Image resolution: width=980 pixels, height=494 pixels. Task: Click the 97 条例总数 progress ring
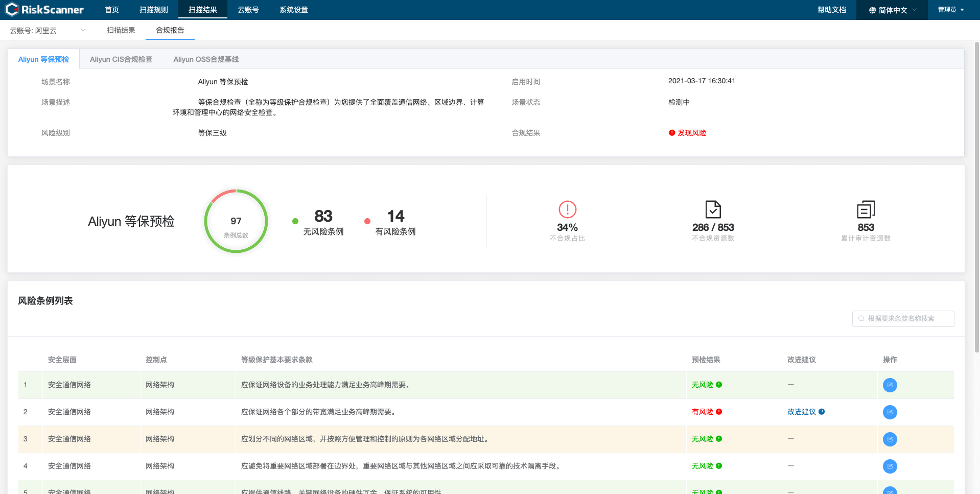click(x=236, y=221)
